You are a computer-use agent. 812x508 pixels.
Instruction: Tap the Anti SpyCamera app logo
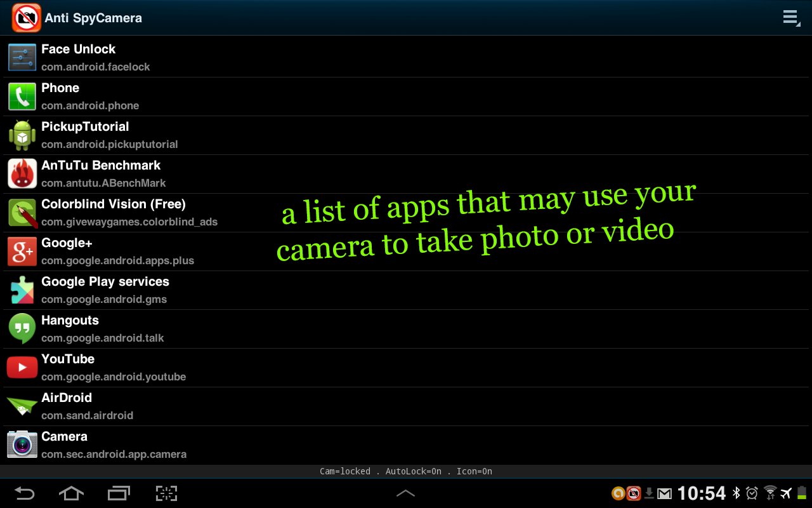click(x=26, y=18)
